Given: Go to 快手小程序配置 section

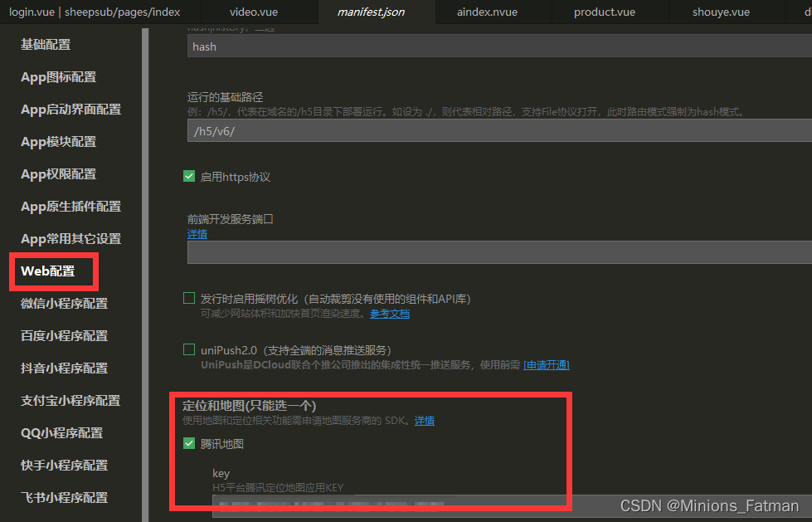Looking at the screenshot, I should click(64, 466).
